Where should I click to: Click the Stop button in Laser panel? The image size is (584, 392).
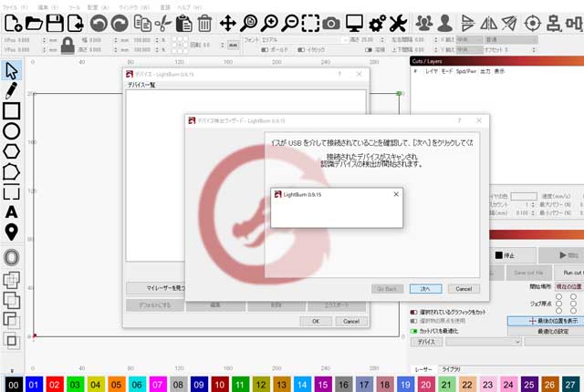point(513,255)
